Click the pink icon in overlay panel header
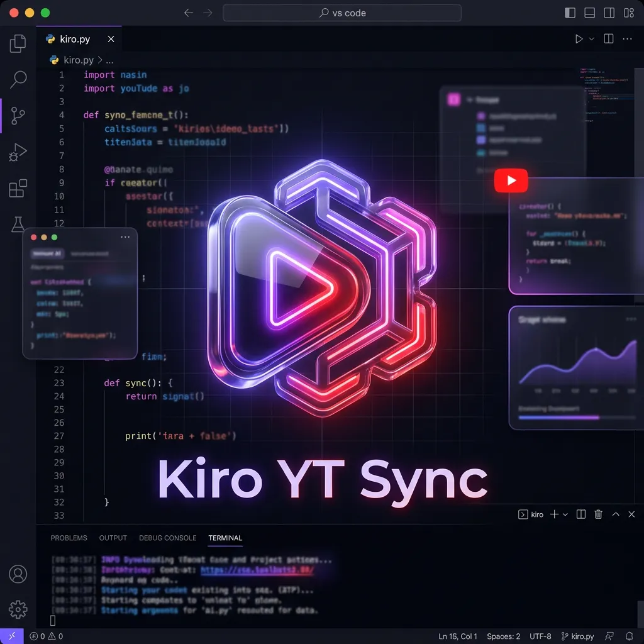Screen dimensions: 644x644 pyautogui.click(x=454, y=99)
